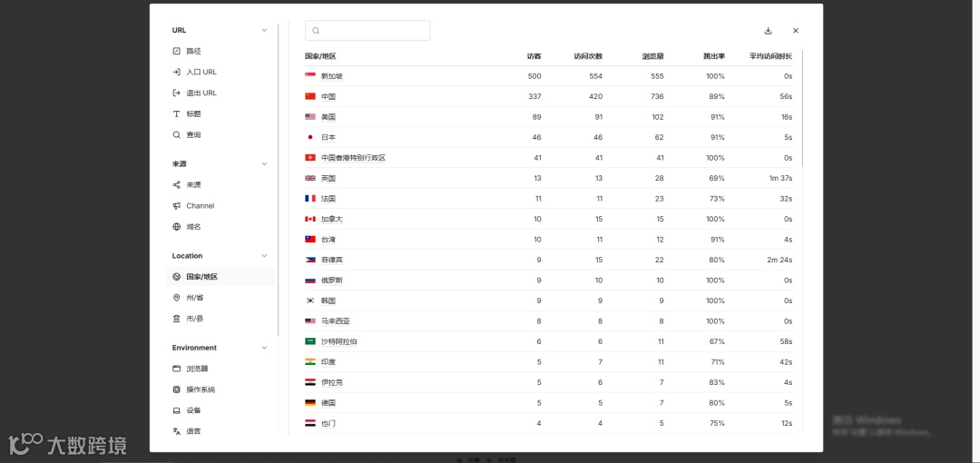This screenshot has width=980, height=463.
Task: Click the 访客 column header
Action: pyautogui.click(x=534, y=56)
